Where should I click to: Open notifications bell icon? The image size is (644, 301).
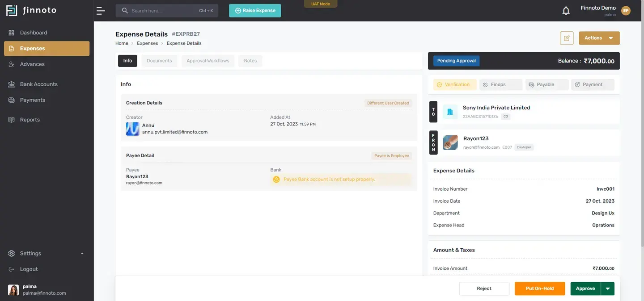click(x=566, y=11)
